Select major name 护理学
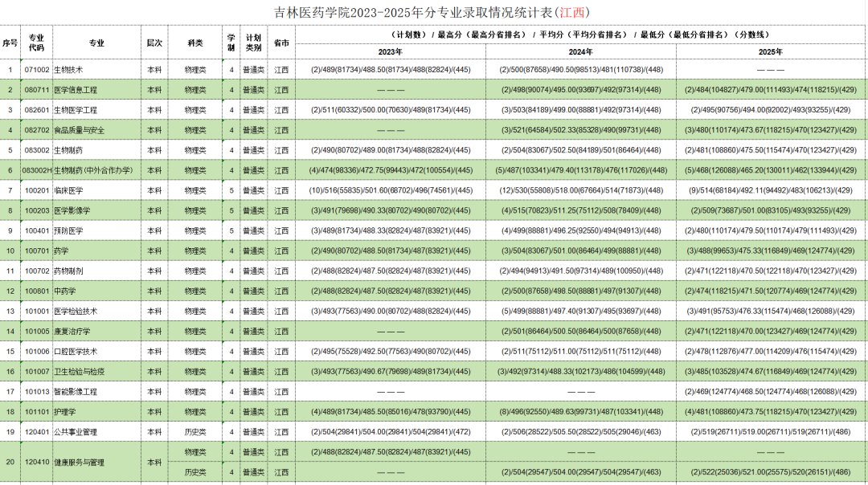The image size is (868, 485). (65, 412)
